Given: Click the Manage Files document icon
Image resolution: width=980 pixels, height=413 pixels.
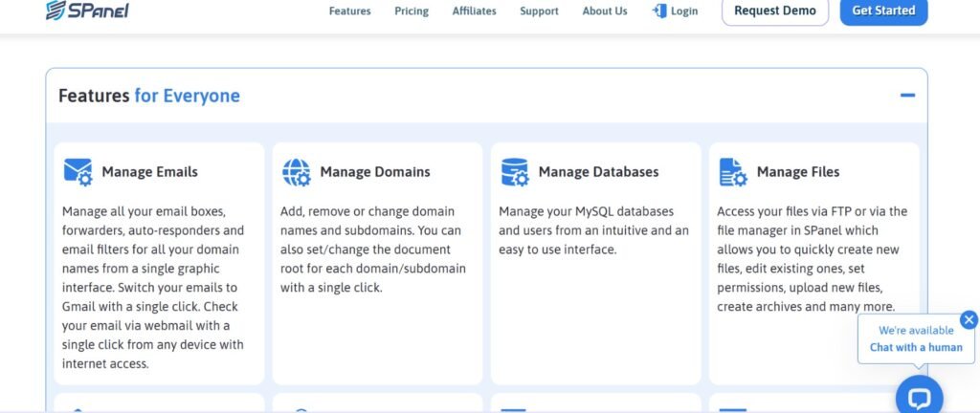Looking at the screenshot, I should coord(732,172).
